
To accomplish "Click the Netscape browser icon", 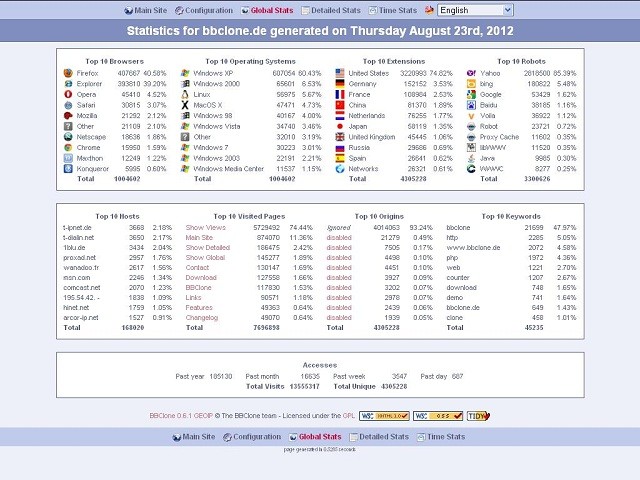I will 68,137.
